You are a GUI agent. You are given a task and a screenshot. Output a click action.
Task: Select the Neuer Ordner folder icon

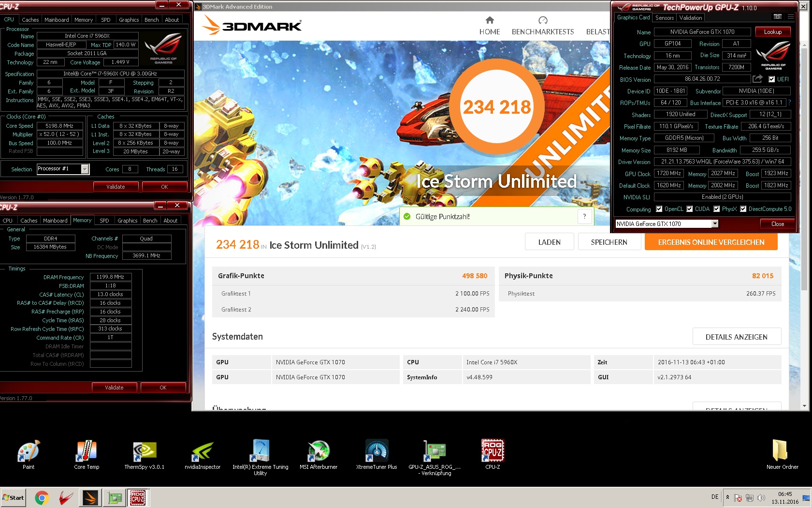(782, 455)
